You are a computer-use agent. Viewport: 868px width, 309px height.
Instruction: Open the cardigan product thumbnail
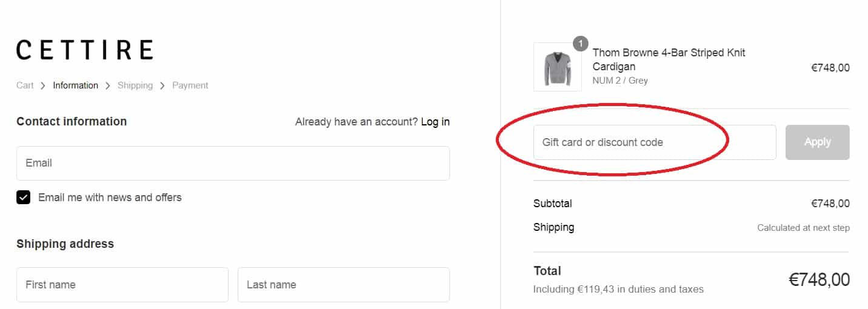(x=558, y=67)
